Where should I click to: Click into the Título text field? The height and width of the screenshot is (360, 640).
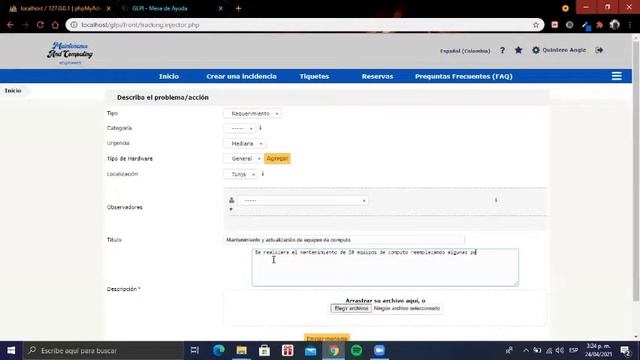[x=344, y=240]
